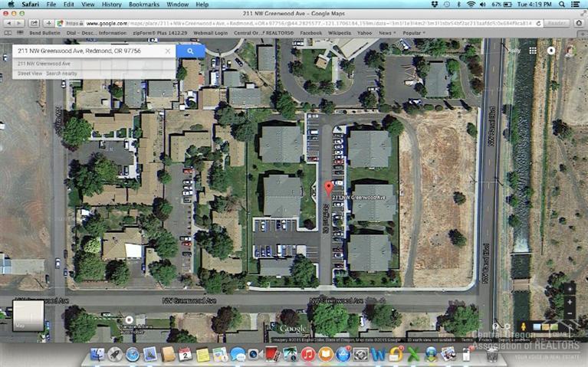Switch map view using bottom-left thumbnail

[x=28, y=315]
